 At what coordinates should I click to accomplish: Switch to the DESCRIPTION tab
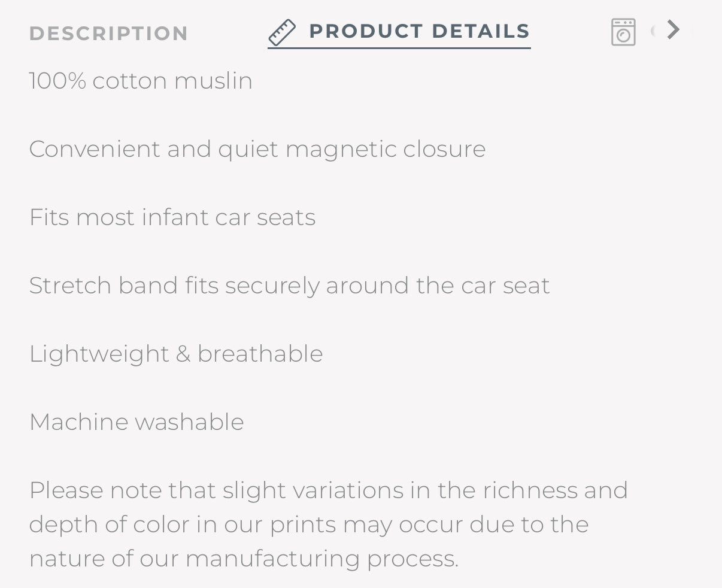coord(108,34)
